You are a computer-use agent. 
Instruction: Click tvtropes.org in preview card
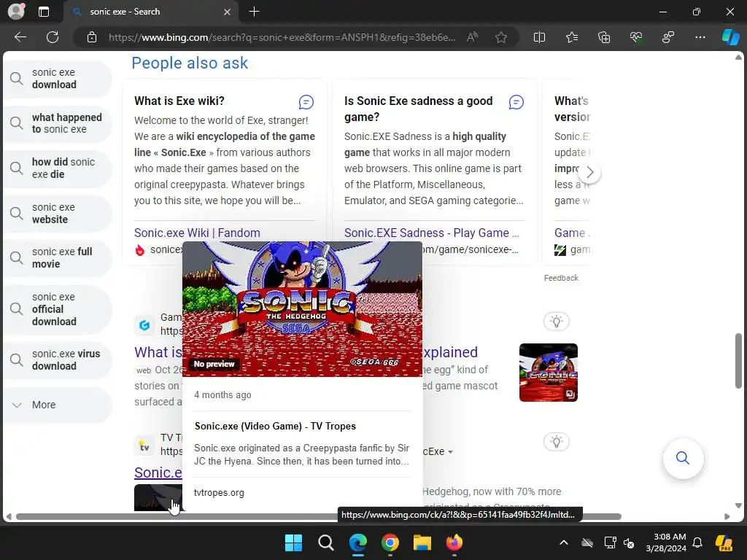tap(219, 493)
